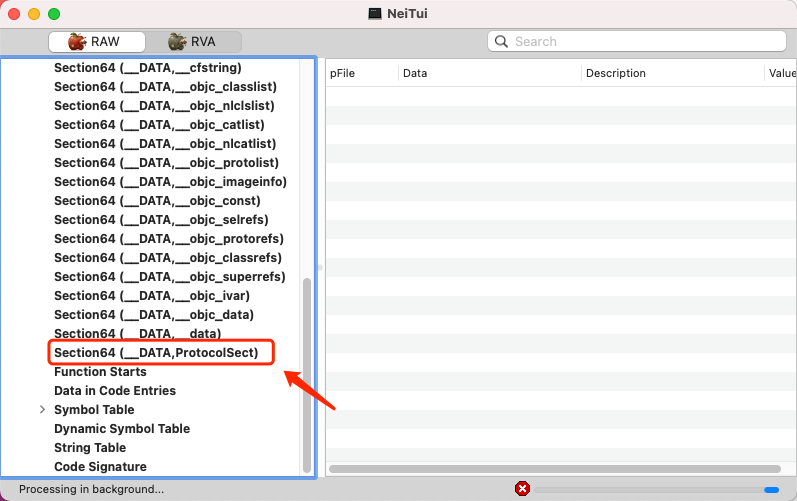
Task: Select Section64 (__DATA,__objc_imageinfo)
Action: 171,181
